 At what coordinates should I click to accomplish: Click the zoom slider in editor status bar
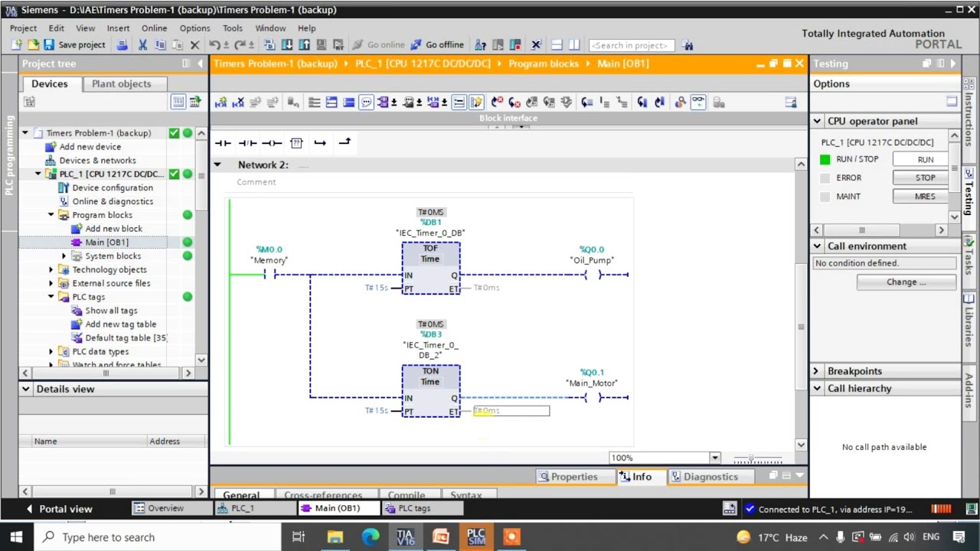pos(757,458)
